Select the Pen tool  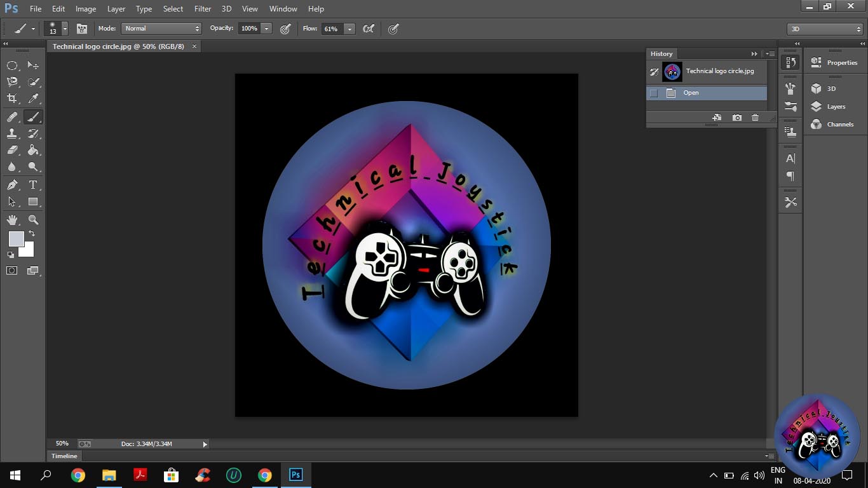12,185
